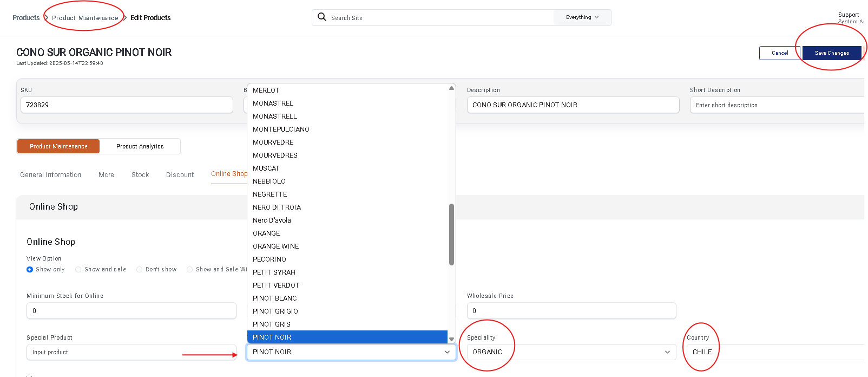Choose MUSCAT from the list
Image resolution: width=868 pixels, height=377 pixels.
coord(347,168)
